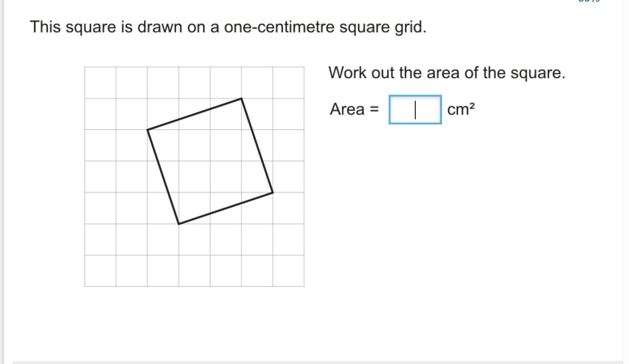Click the grey footer bar at the bottom

[321, 362]
